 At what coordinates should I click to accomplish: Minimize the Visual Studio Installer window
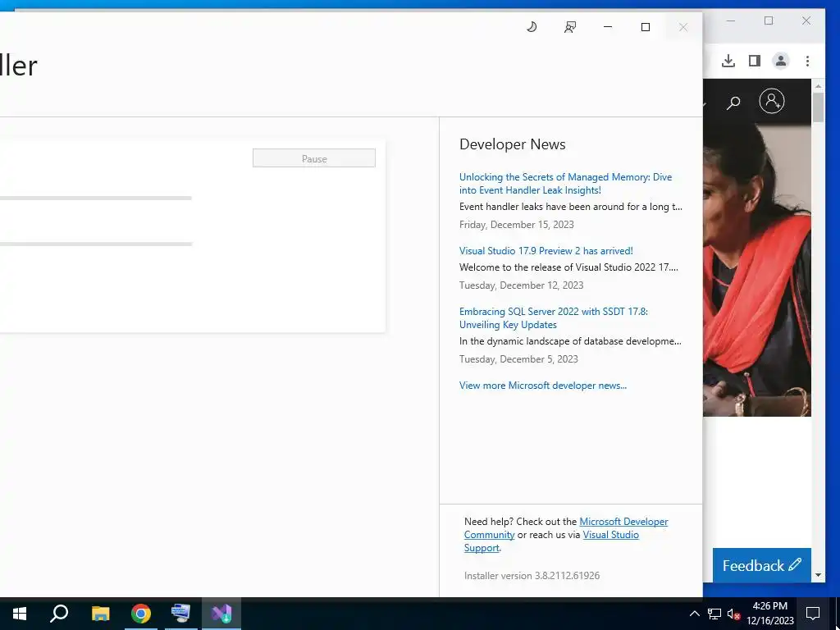coord(608,27)
